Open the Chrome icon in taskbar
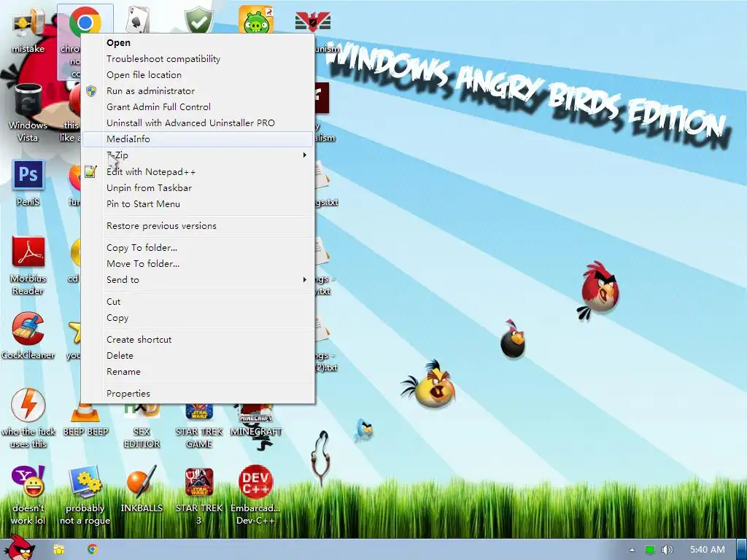 (93, 549)
